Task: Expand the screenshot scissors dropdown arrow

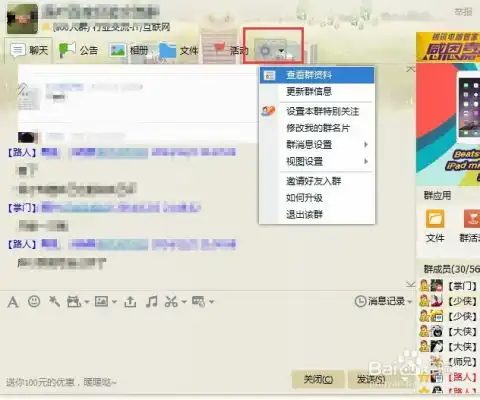Action: tap(184, 302)
